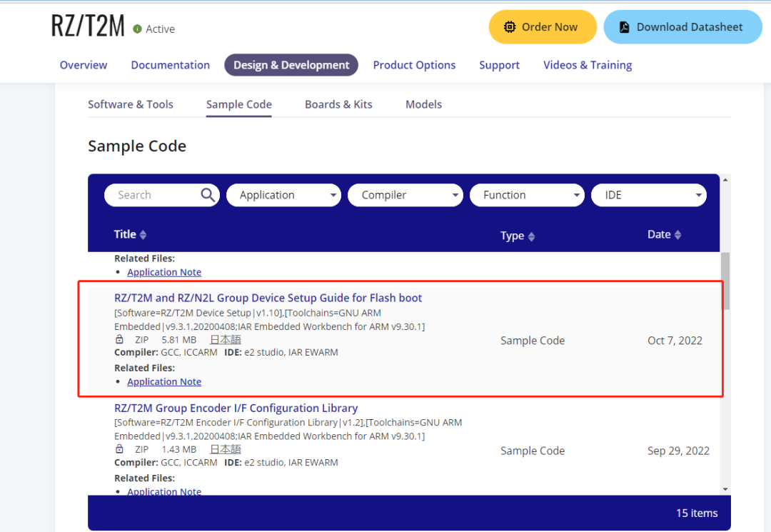Click lock icon beside 5.81 MB ZIP
This screenshot has width=771, height=532.
pos(119,340)
